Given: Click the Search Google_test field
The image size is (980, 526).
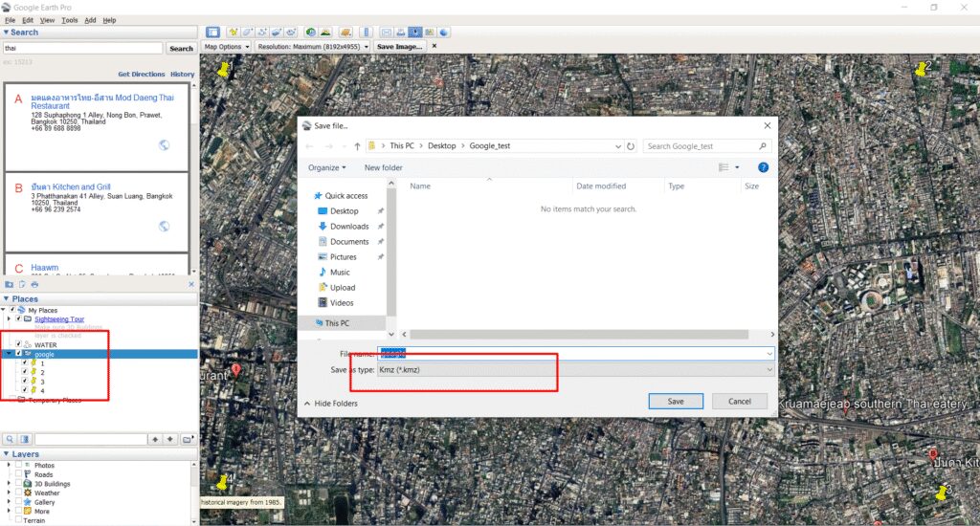Looking at the screenshot, I should point(707,146).
